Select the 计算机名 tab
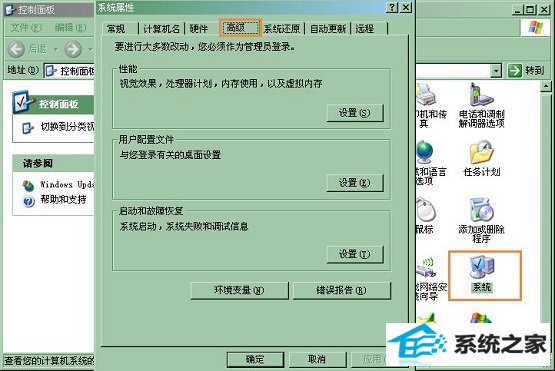Viewport: 555px width, 371px height. (161, 28)
